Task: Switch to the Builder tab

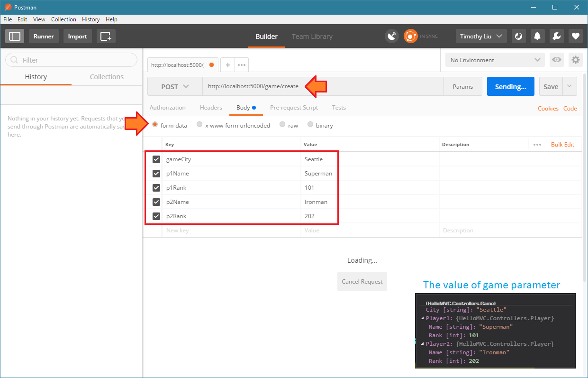Action: [267, 37]
